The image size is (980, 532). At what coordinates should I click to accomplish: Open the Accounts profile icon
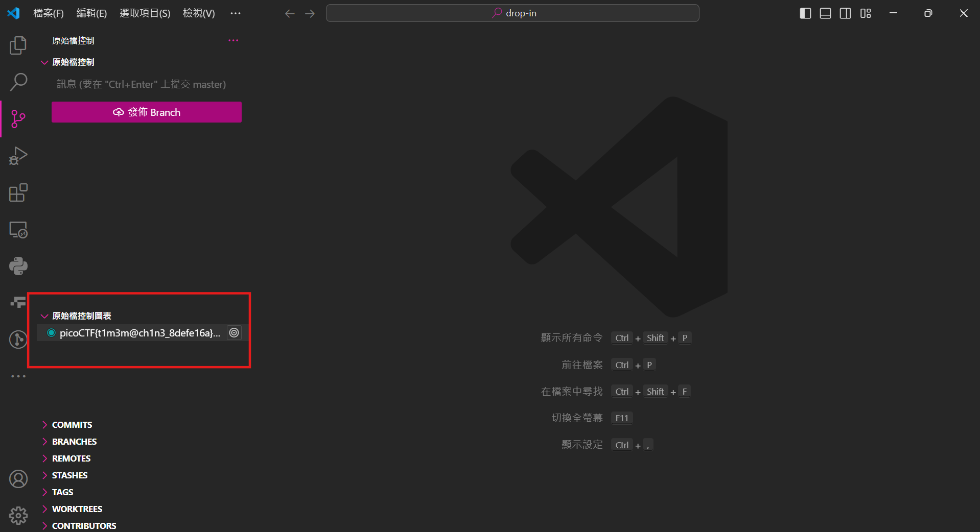[x=18, y=479]
